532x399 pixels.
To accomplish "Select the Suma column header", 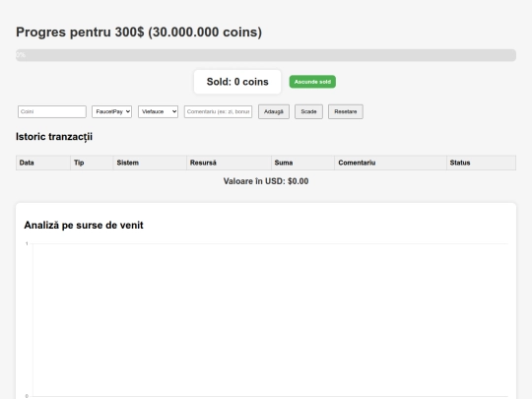I will click(302, 163).
